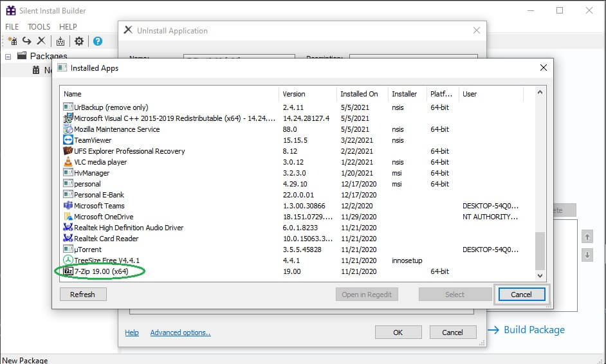Click the Build Package link
Image resolution: width=606 pixels, height=364 pixels.
tap(534, 330)
